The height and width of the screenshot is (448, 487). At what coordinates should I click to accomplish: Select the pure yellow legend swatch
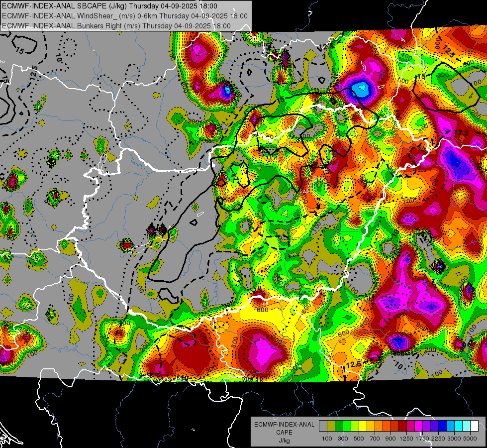tap(363, 426)
